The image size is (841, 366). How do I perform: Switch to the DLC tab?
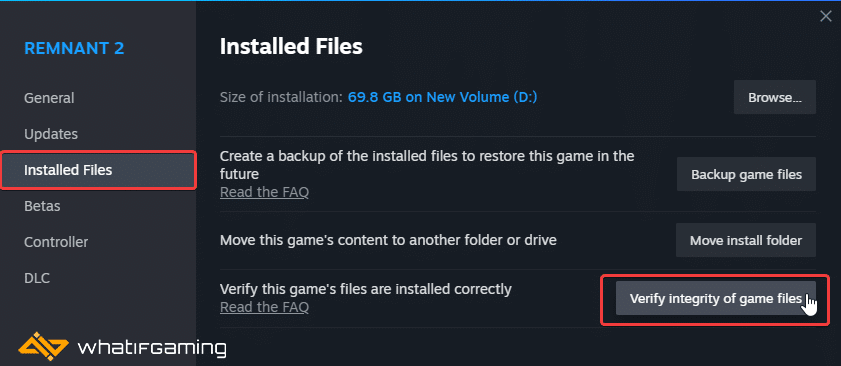37,278
